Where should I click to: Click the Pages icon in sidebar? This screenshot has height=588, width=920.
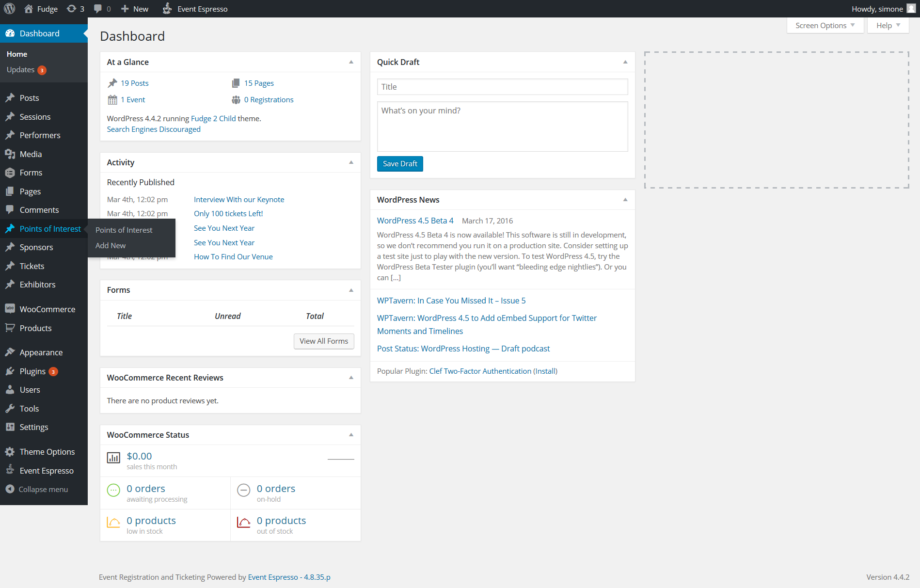(10, 191)
